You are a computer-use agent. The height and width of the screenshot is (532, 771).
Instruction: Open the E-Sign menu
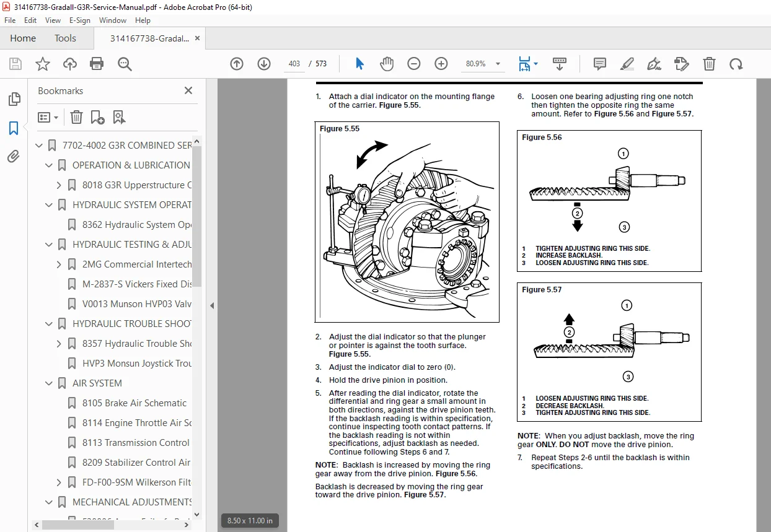(x=80, y=20)
